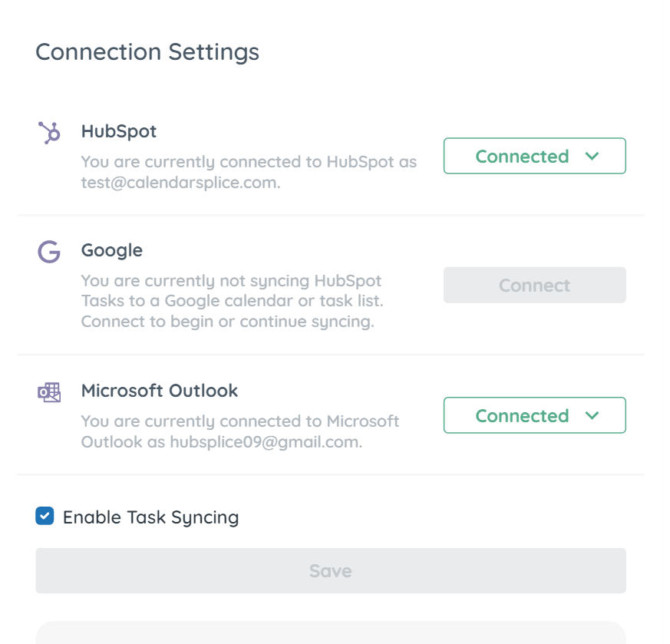This screenshot has width=670, height=644.
Task: Toggle the Enable Task Syncing checkbox
Action: [45, 516]
